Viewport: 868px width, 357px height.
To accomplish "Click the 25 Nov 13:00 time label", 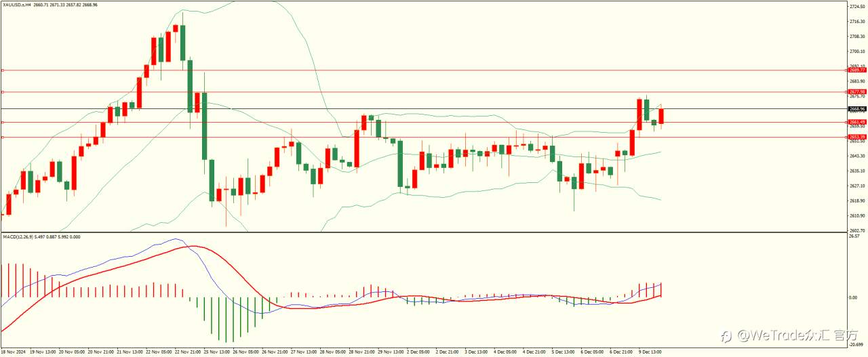I will pyautogui.click(x=217, y=352).
